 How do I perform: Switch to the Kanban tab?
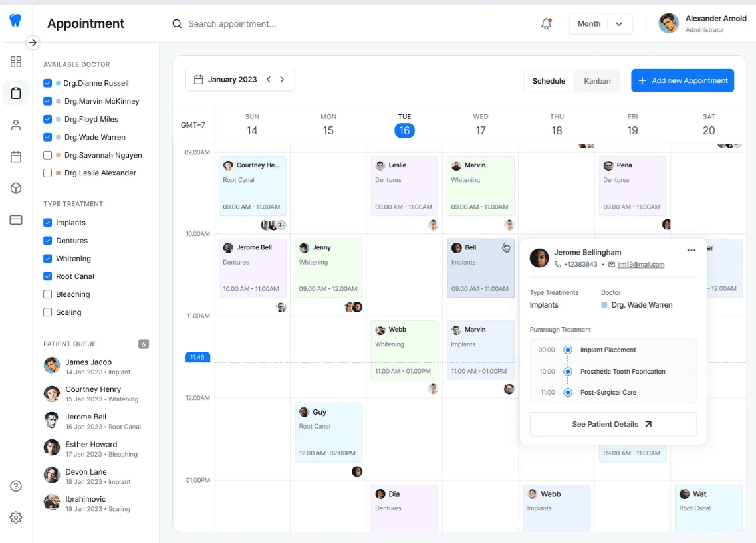tap(597, 81)
